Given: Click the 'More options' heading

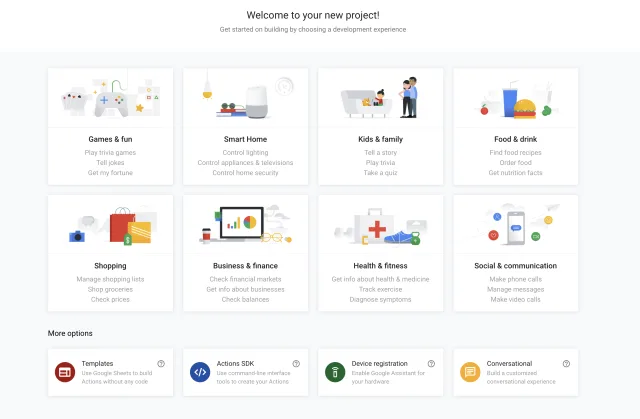Looking at the screenshot, I should [70, 333].
